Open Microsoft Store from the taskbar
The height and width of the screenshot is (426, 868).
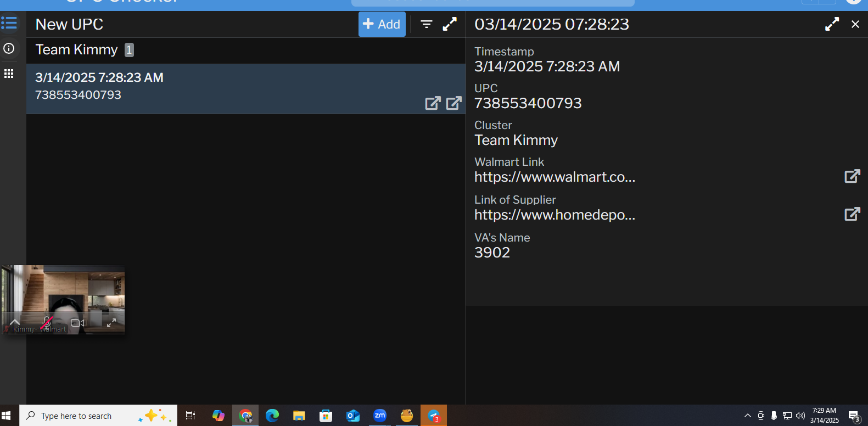(326, 416)
